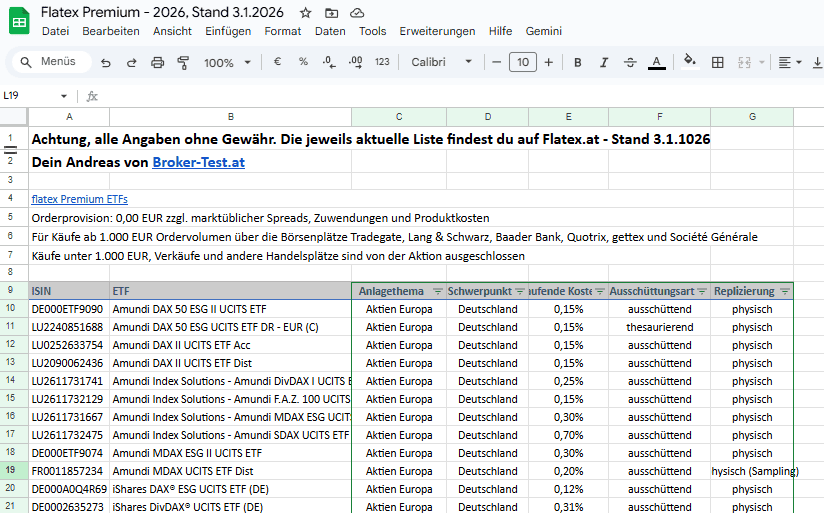Open the Broker-Test.at hyperlink
The width and height of the screenshot is (824, 513).
click(198, 161)
